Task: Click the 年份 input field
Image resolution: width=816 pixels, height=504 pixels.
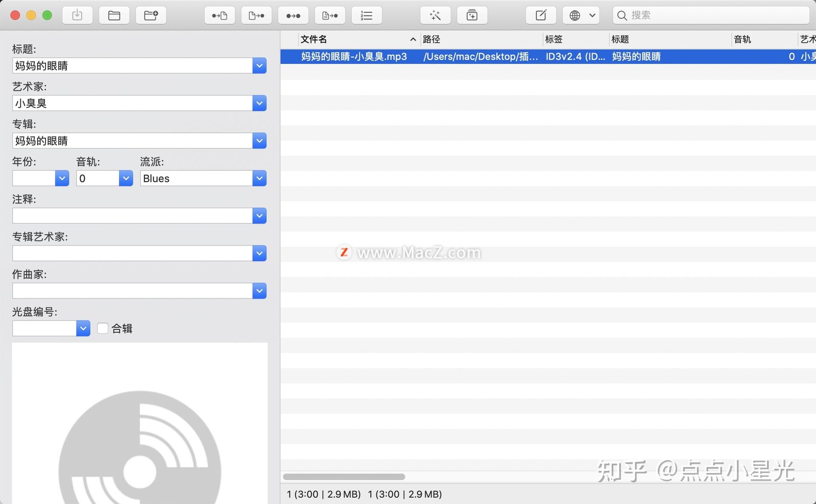Action: 34,178
